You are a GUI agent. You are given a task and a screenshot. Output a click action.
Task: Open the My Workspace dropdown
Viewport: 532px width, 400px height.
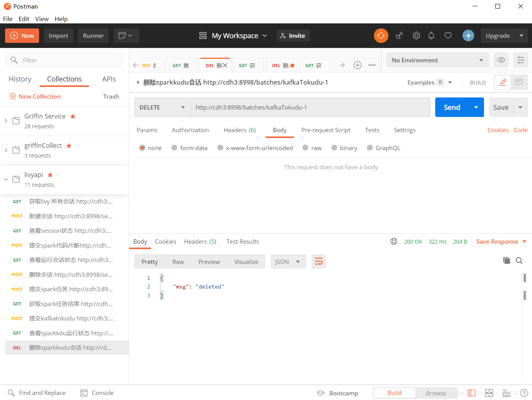click(233, 35)
